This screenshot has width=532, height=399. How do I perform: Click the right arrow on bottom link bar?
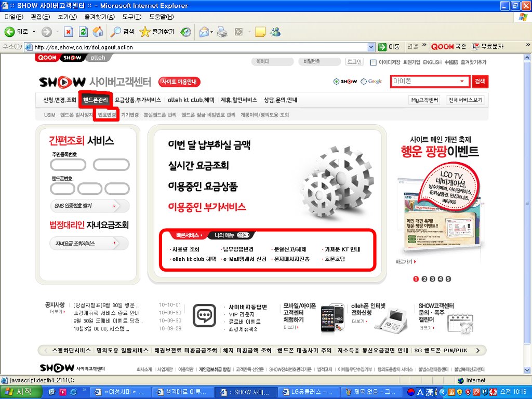tap(478, 351)
